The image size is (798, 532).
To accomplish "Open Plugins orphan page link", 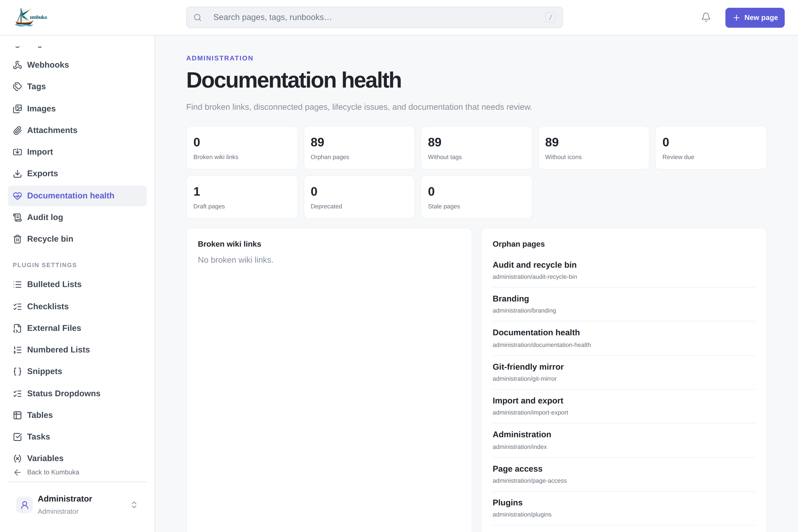I will click(x=507, y=502).
